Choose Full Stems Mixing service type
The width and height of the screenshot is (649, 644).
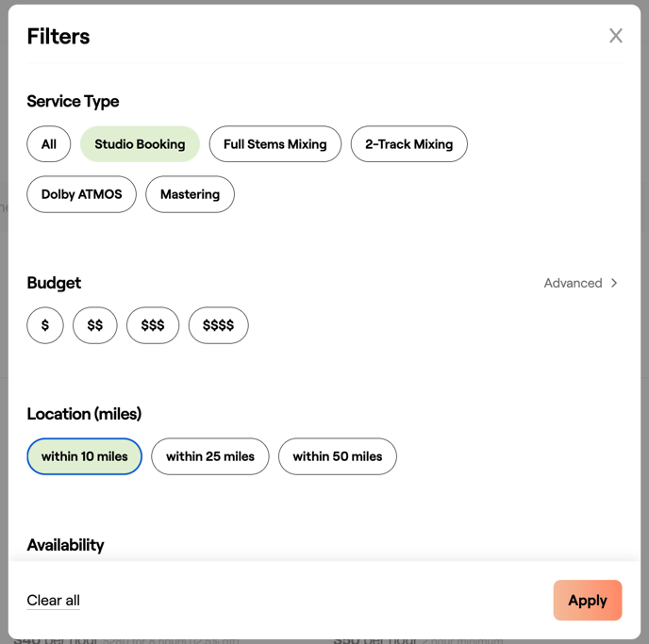(275, 144)
